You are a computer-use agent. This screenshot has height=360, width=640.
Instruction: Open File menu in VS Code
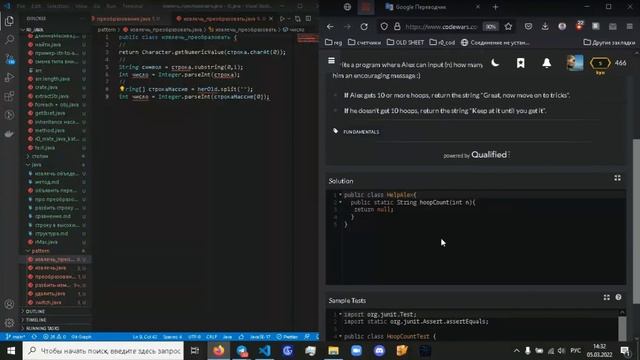(21, 6)
